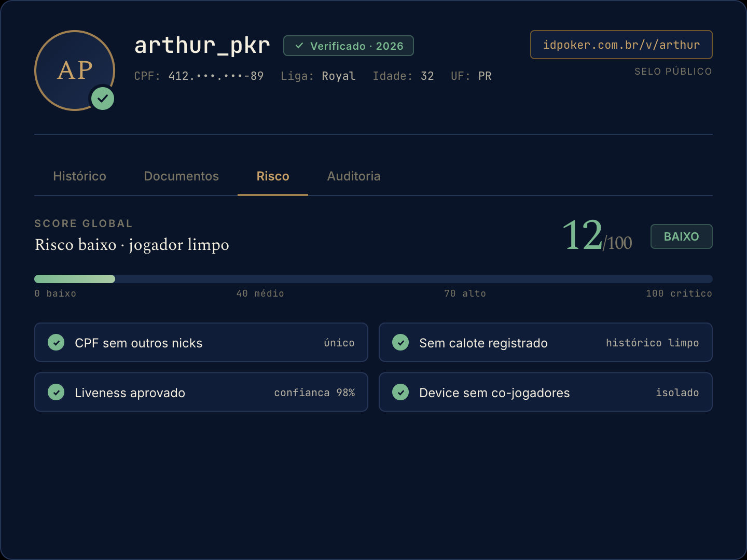Screen dimensions: 747x560
Task: Open the Device sem co-jogadores card
Action: pyautogui.click(x=546, y=392)
